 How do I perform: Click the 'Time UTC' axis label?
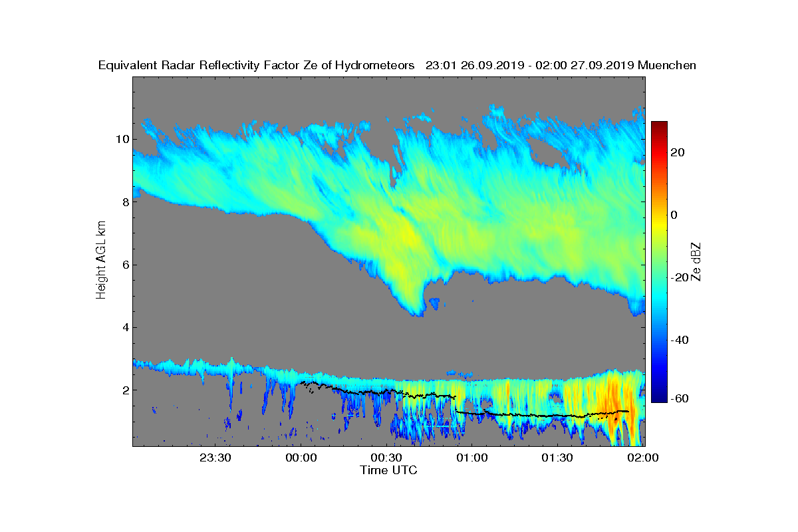pyautogui.click(x=389, y=470)
